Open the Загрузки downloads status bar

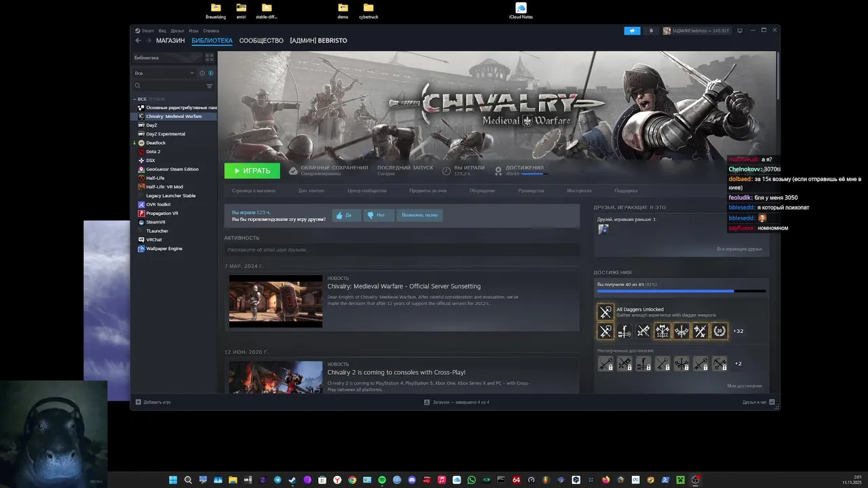(456, 402)
